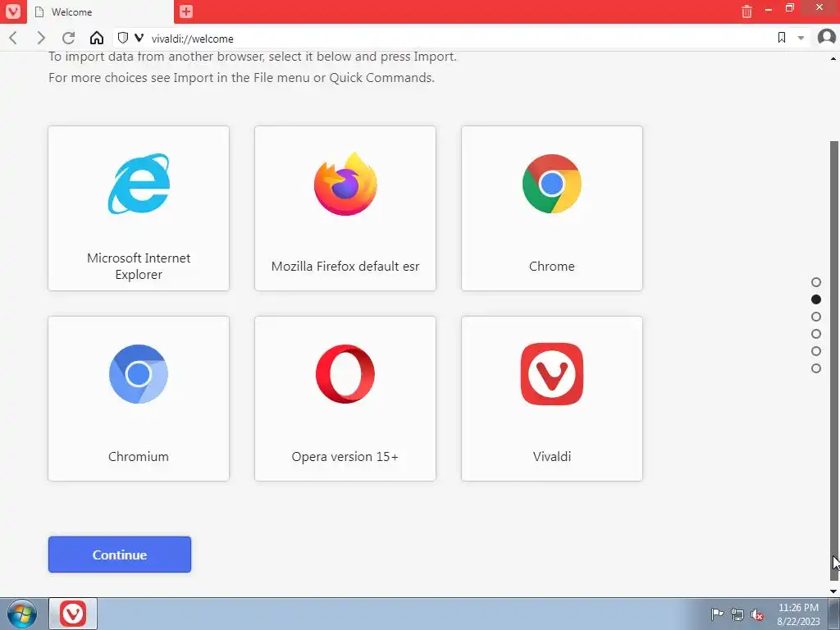Open network status tray icon
Screen dimensions: 840x630
click(737, 615)
